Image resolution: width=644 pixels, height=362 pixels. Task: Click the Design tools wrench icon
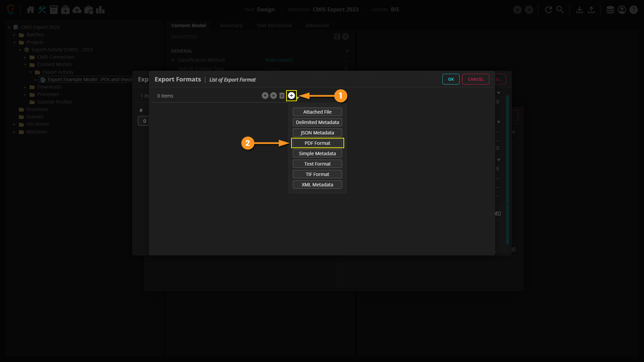(42, 10)
